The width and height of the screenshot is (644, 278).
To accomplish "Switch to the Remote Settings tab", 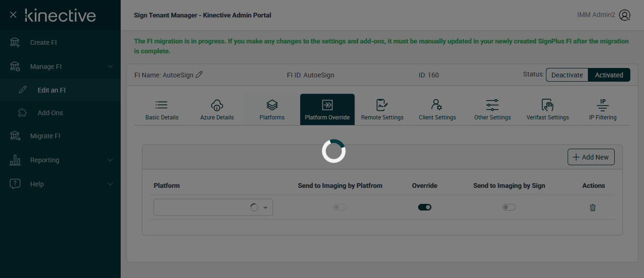I will (x=382, y=110).
